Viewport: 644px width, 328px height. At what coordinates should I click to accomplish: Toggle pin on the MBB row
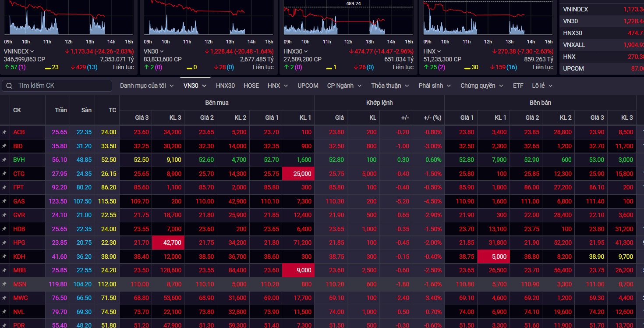coord(4,270)
